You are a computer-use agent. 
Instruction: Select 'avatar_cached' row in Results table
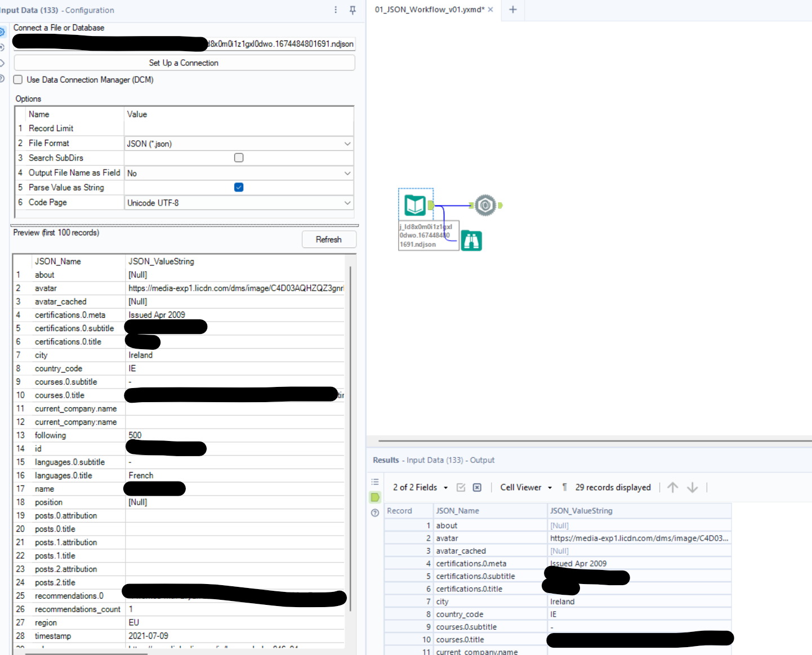[x=557, y=551]
